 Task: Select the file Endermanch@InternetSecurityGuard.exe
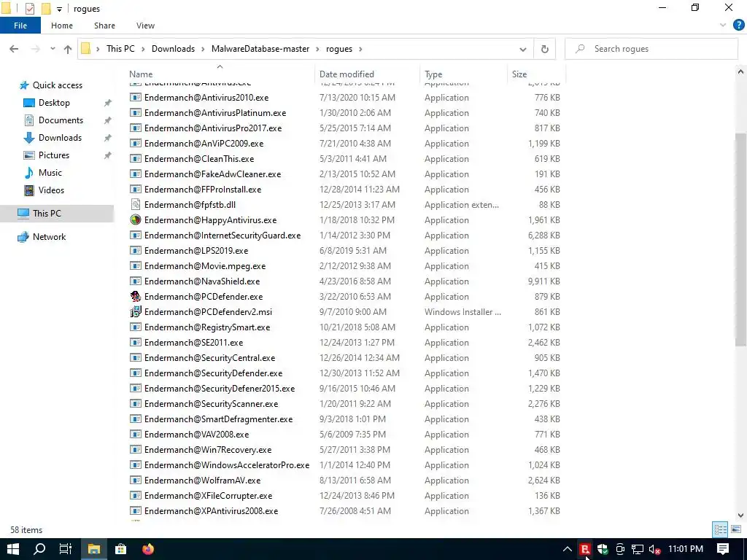pyautogui.click(x=222, y=236)
